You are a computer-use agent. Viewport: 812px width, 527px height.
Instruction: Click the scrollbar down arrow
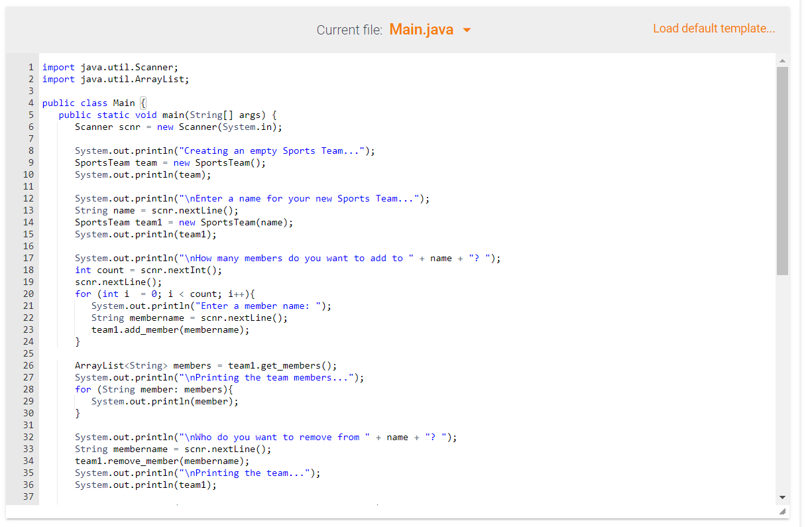(x=783, y=496)
